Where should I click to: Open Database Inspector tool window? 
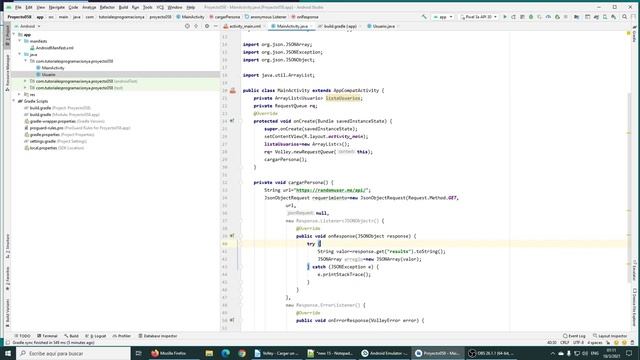158,336
